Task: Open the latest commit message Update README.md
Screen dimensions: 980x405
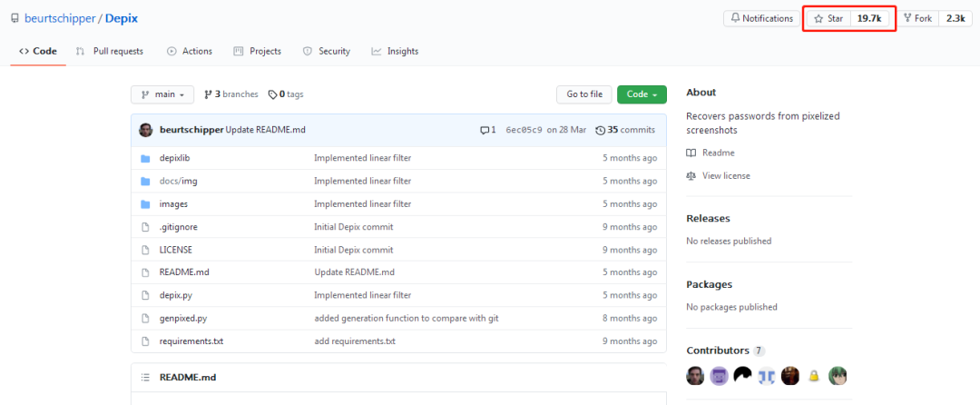Action: (x=266, y=130)
